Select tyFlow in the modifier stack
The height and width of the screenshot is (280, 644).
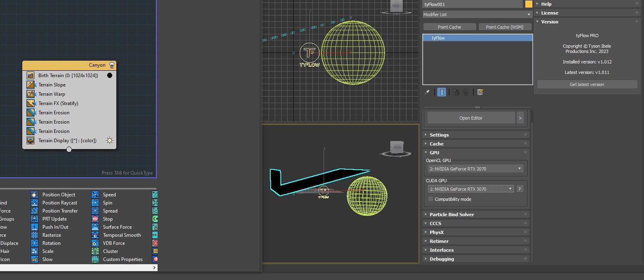pyautogui.click(x=478, y=38)
